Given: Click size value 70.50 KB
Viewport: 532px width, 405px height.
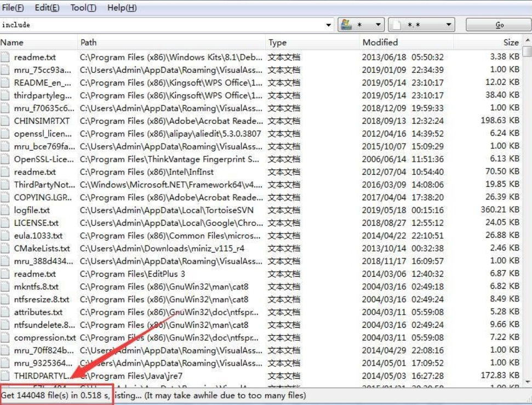Looking at the screenshot, I should [502, 171].
